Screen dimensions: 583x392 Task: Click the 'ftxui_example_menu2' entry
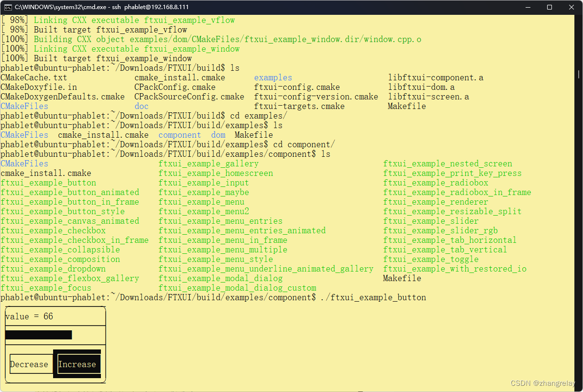point(204,211)
